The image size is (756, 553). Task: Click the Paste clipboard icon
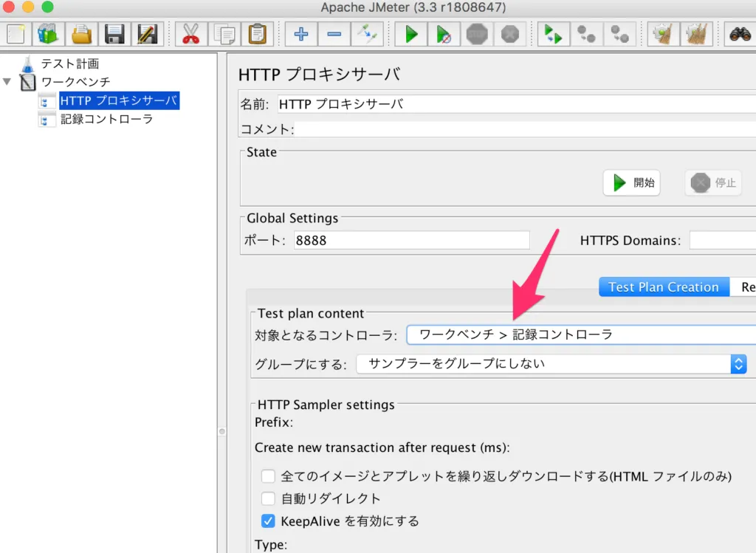[258, 34]
